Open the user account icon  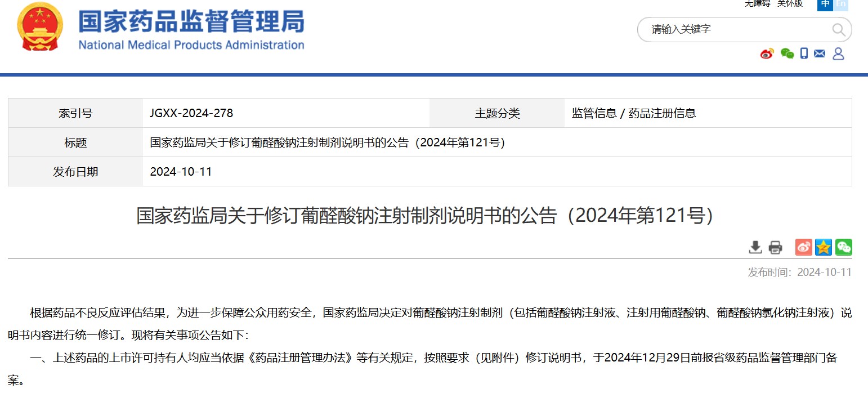838,53
